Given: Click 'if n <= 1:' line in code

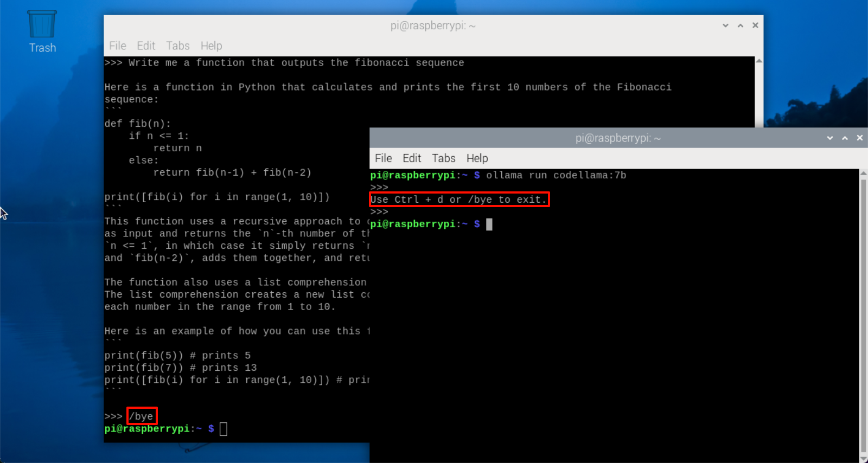Looking at the screenshot, I should point(159,136).
